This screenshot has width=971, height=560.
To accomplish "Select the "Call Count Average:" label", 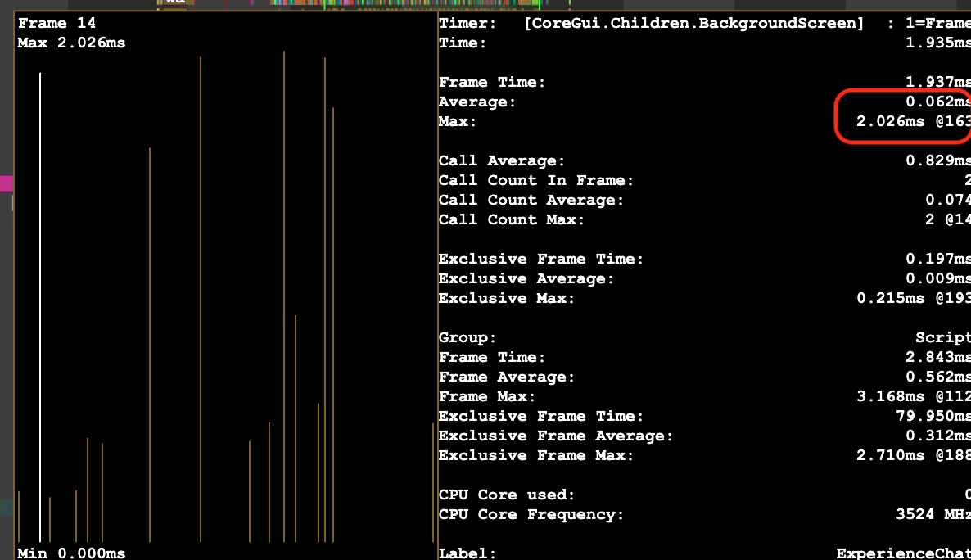I will 531,200.
